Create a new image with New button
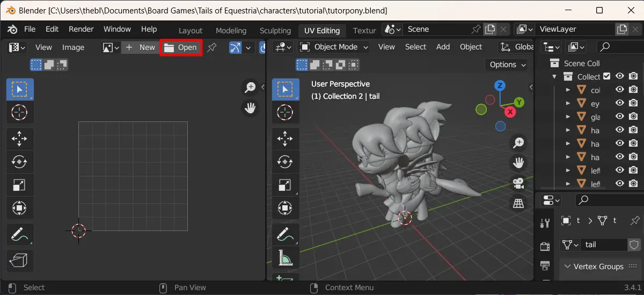The width and height of the screenshot is (644, 295). coord(141,47)
